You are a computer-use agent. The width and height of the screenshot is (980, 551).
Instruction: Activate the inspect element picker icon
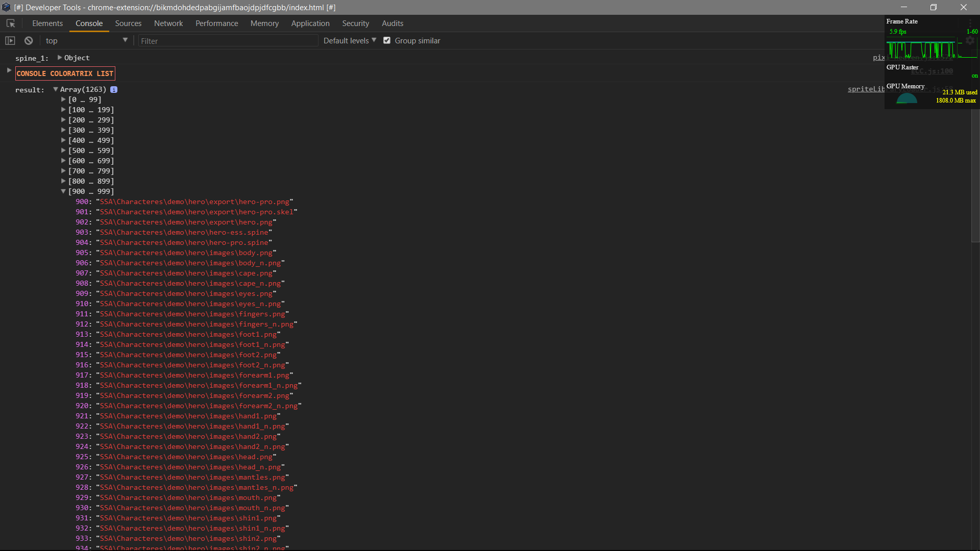(x=11, y=23)
